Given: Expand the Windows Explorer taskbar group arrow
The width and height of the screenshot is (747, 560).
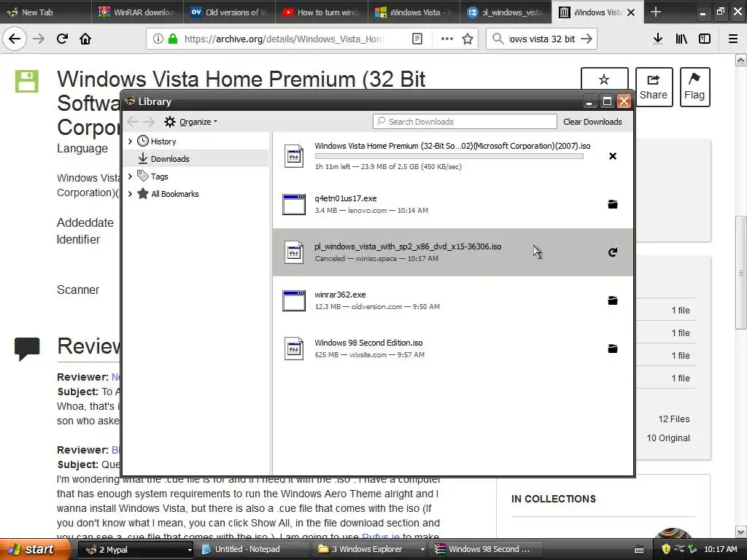Looking at the screenshot, I should click(x=422, y=550).
